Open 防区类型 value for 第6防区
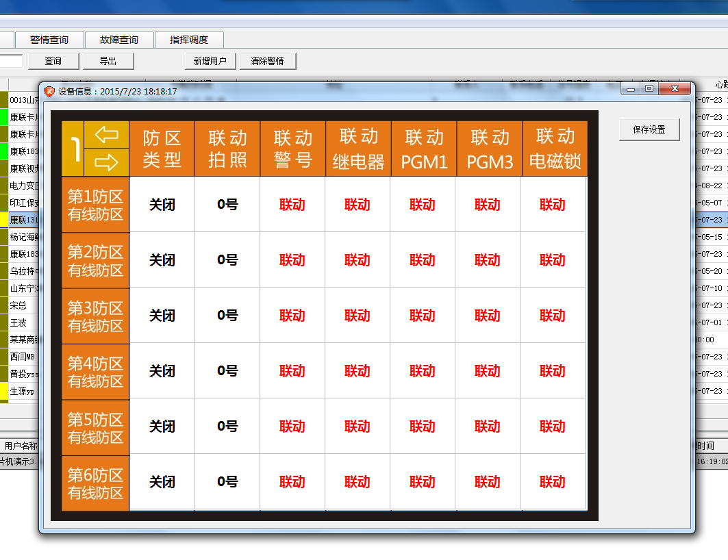728x560 pixels. [x=162, y=482]
